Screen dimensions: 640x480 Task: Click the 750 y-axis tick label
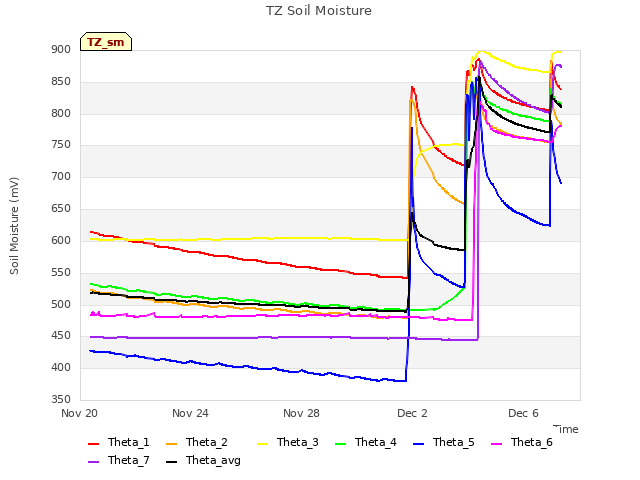point(61,145)
